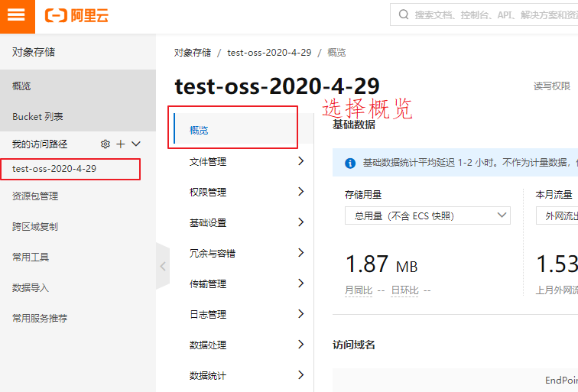Viewport: 578px width, 392px height.
Task: Click the 1.87 MB storage value
Action: click(382, 264)
